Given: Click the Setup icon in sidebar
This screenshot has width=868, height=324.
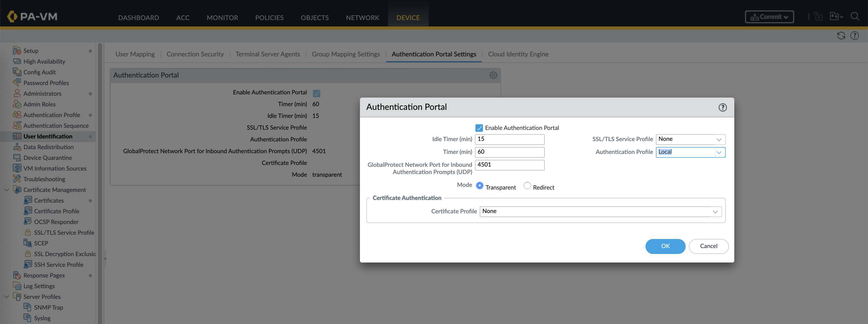Looking at the screenshot, I should pyautogui.click(x=17, y=51).
